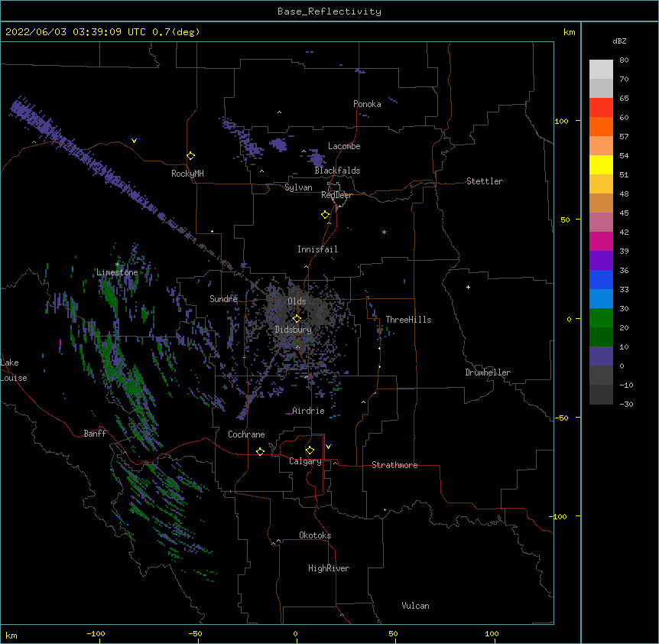The image size is (659, 644).
Task: Select the red 65 dBZ legend swatch
Action: click(x=601, y=107)
